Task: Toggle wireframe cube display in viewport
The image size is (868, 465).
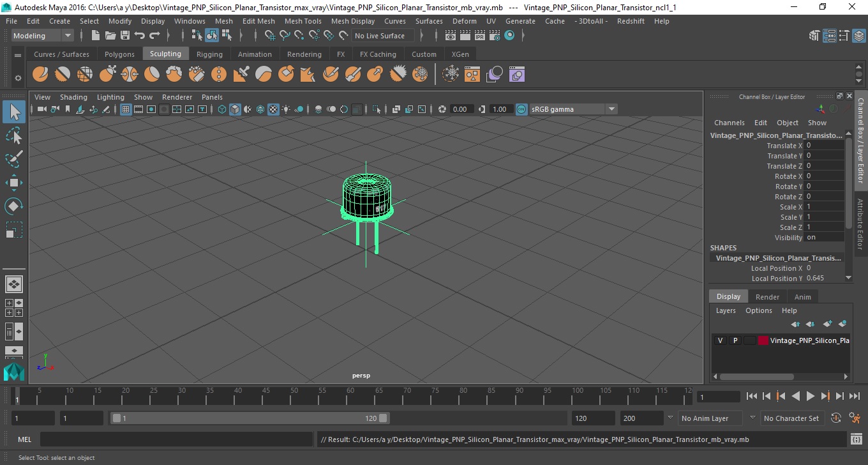Action: pos(222,109)
